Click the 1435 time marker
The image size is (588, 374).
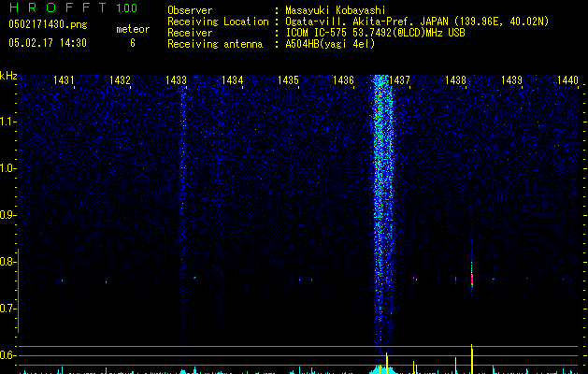pyautogui.click(x=288, y=80)
